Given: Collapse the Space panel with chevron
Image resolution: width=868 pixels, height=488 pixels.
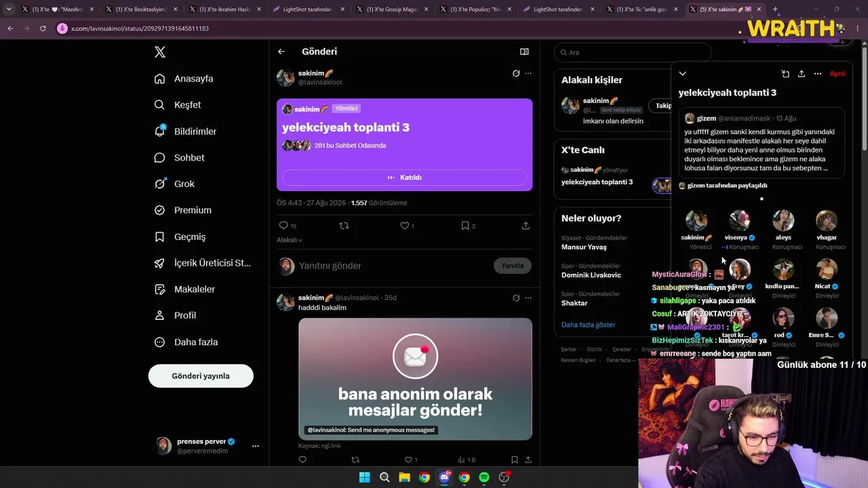Looking at the screenshot, I should click(683, 73).
